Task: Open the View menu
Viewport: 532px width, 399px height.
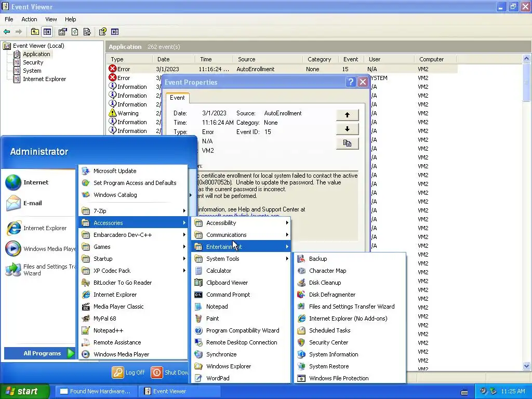Action: click(51, 19)
